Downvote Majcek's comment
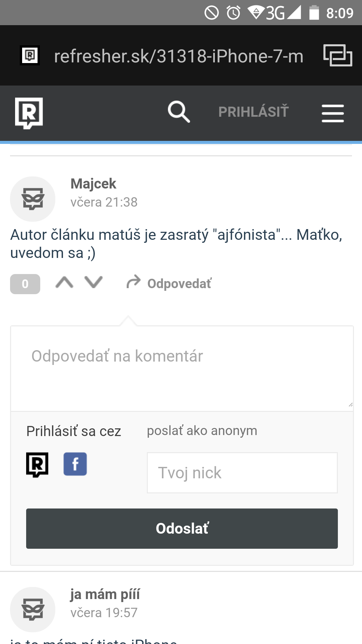The height and width of the screenshot is (644, 362). [94, 282]
